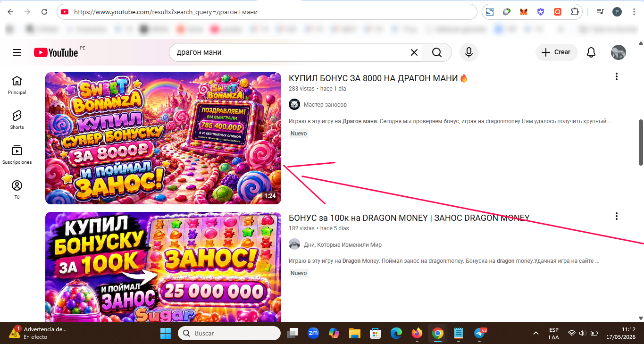
Task: Open the Windows Start menu
Action: (x=166, y=333)
